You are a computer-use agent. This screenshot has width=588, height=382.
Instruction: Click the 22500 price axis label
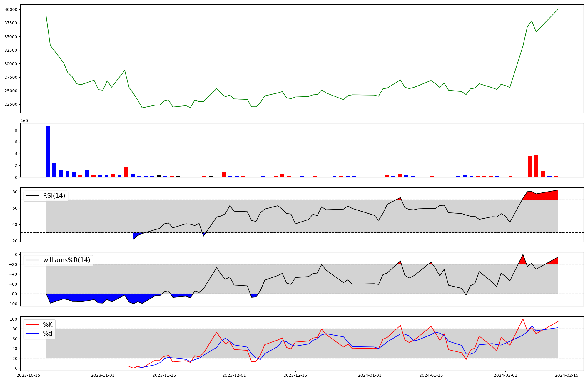coord(11,104)
